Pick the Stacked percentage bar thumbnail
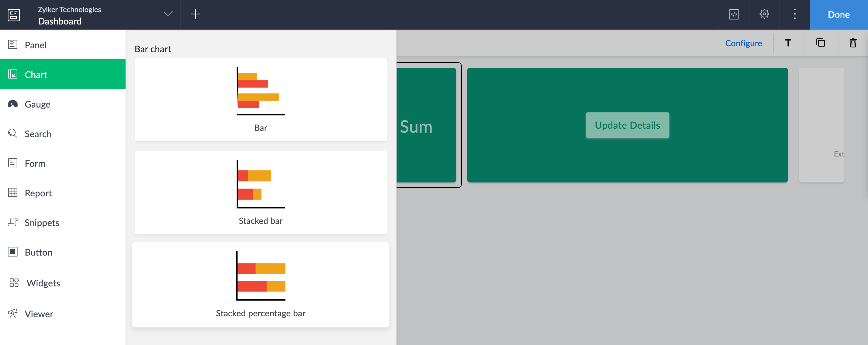The height and width of the screenshot is (345, 868). (x=260, y=284)
